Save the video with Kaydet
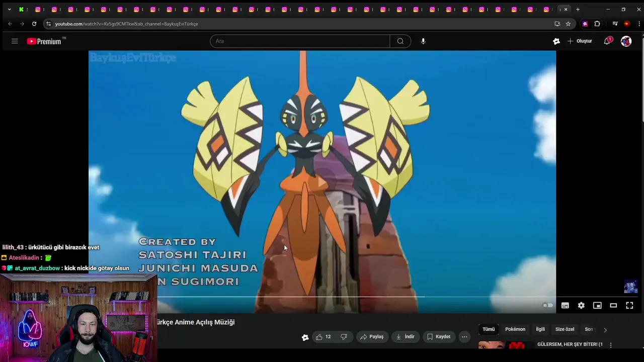 click(439, 337)
